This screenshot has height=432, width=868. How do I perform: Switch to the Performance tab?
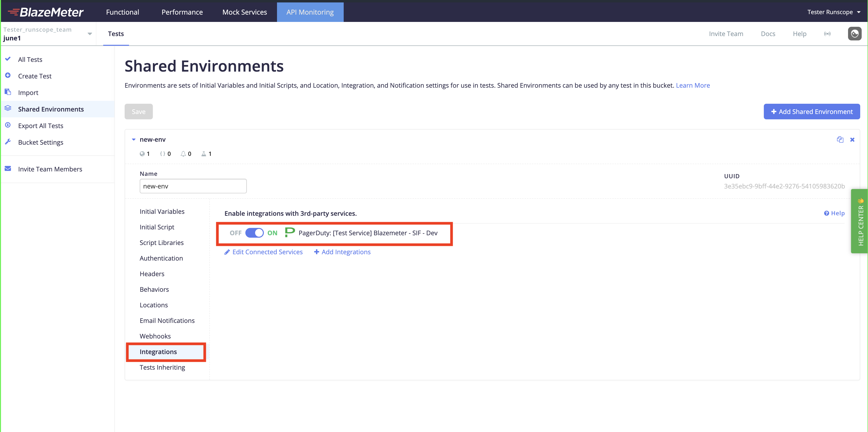pyautogui.click(x=182, y=12)
